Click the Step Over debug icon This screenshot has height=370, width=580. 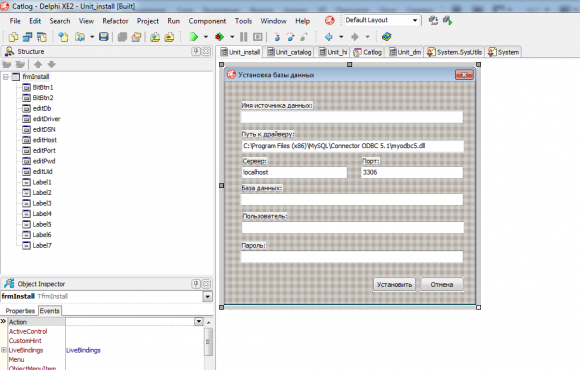[290, 37]
